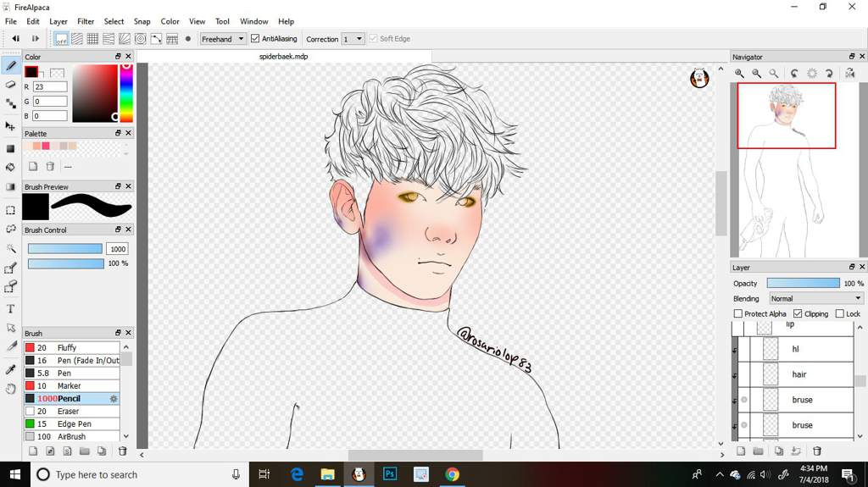Choose the Marker brush
The height and width of the screenshot is (487, 868).
[72, 385]
